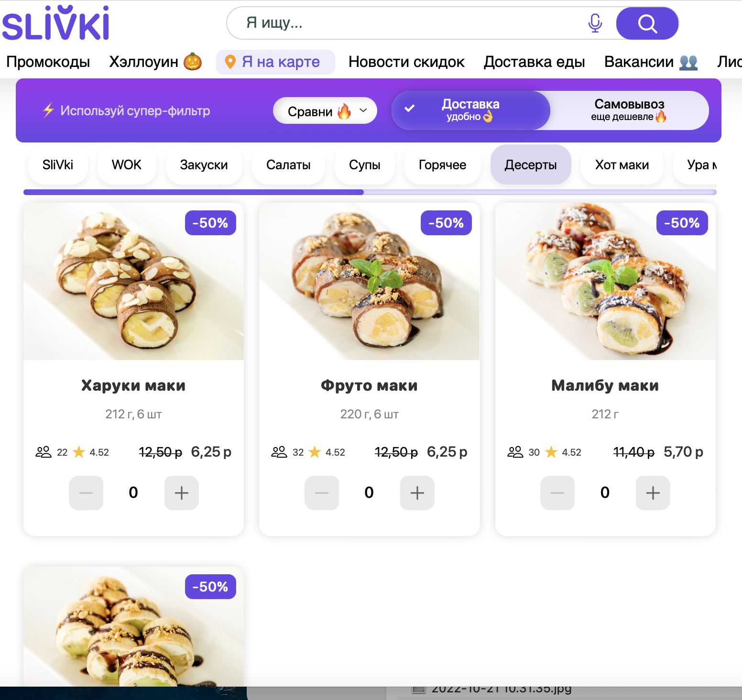742x700 pixels.
Task: Open the Малибу маки product photo
Action: pos(605,281)
